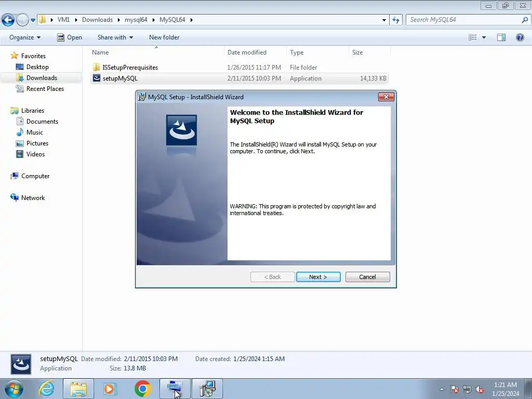Click the muted volume tray icon

point(480,389)
